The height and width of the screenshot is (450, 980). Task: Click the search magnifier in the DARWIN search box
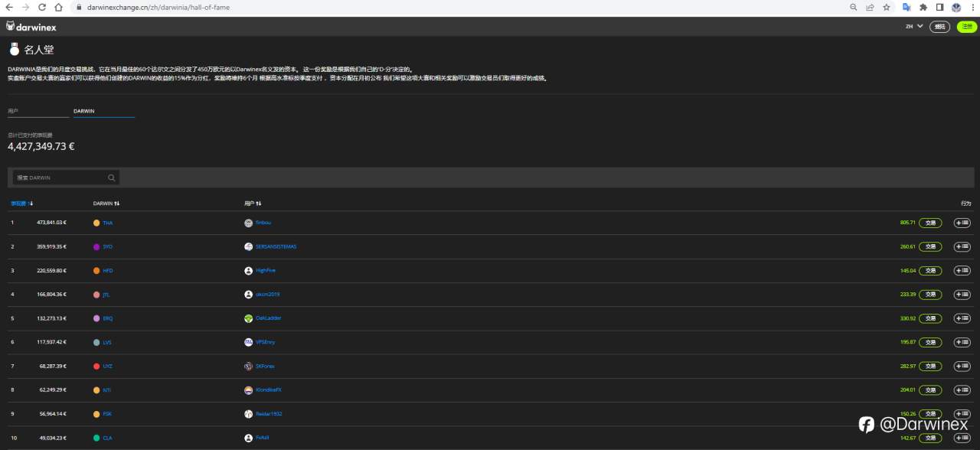click(112, 178)
